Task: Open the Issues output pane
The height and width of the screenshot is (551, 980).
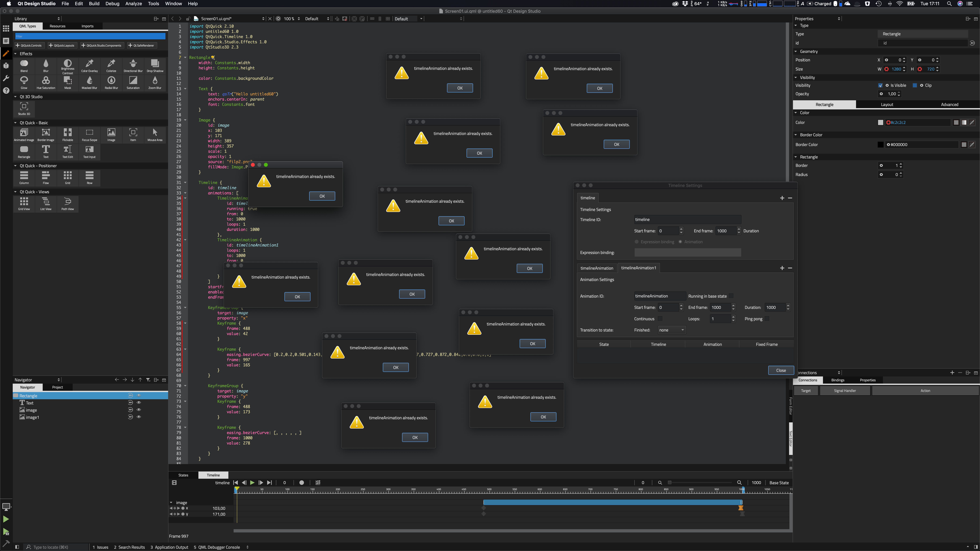Action: click(101, 547)
